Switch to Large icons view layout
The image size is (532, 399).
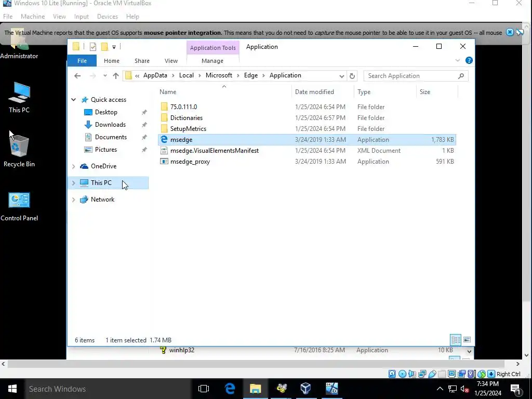tap(467, 340)
